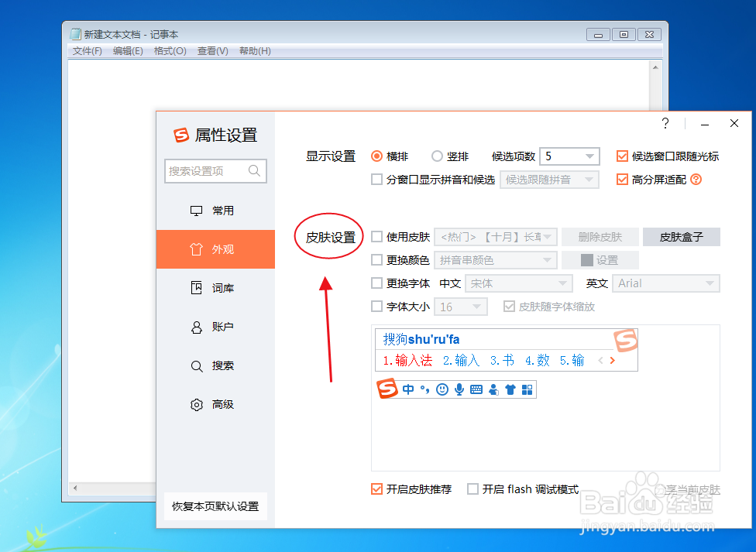Click the 搜索设置项 search field
Screen dimensions: 756x552
click(x=215, y=170)
